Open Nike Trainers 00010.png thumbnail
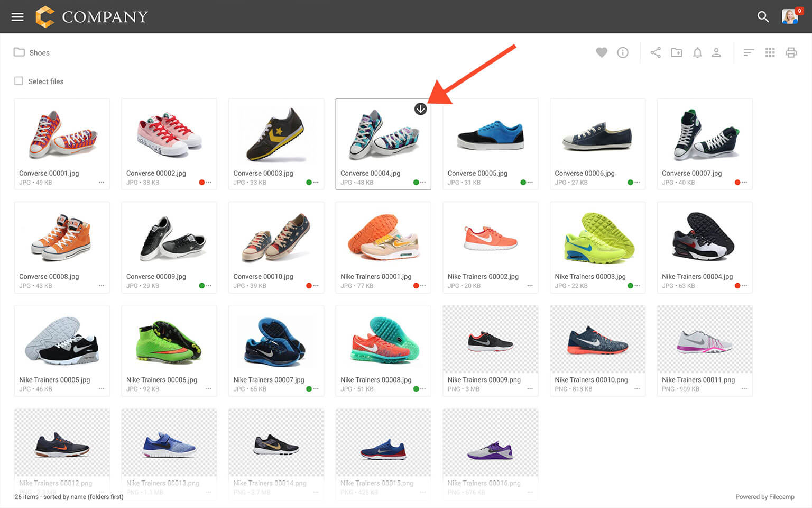The height and width of the screenshot is (508, 812). [x=597, y=340]
